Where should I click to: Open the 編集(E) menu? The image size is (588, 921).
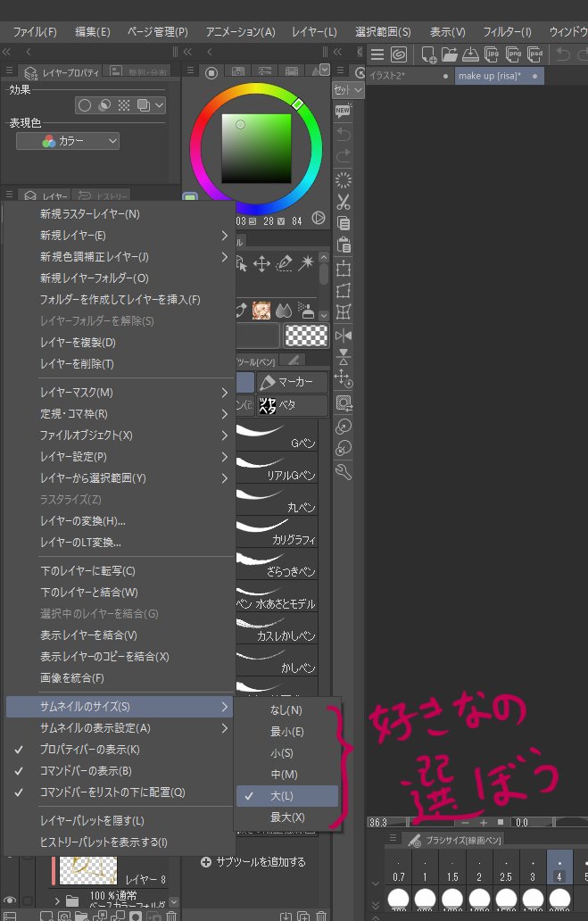[92, 32]
